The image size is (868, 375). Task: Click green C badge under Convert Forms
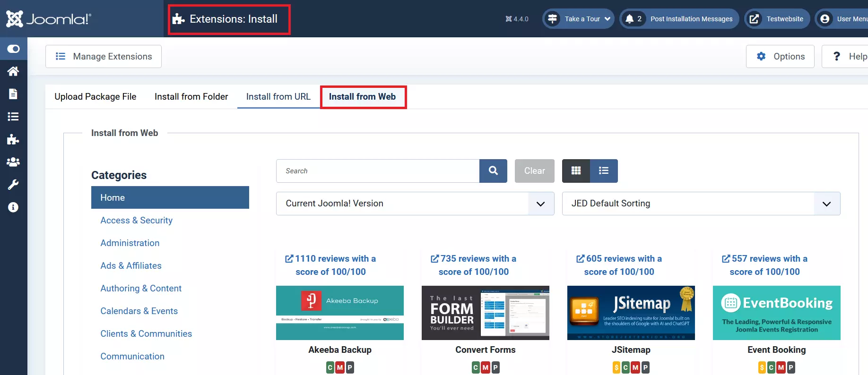point(476,367)
